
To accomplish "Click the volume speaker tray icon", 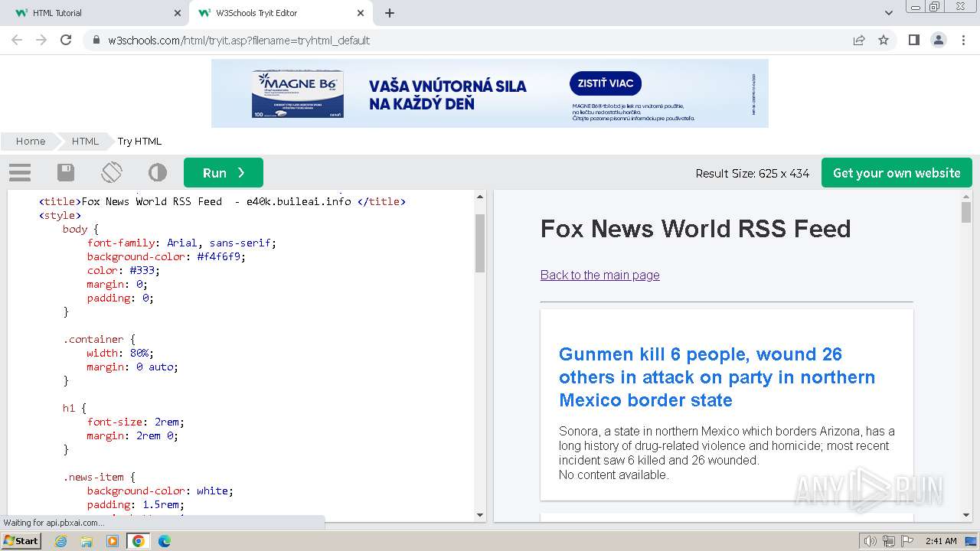I will (x=870, y=541).
